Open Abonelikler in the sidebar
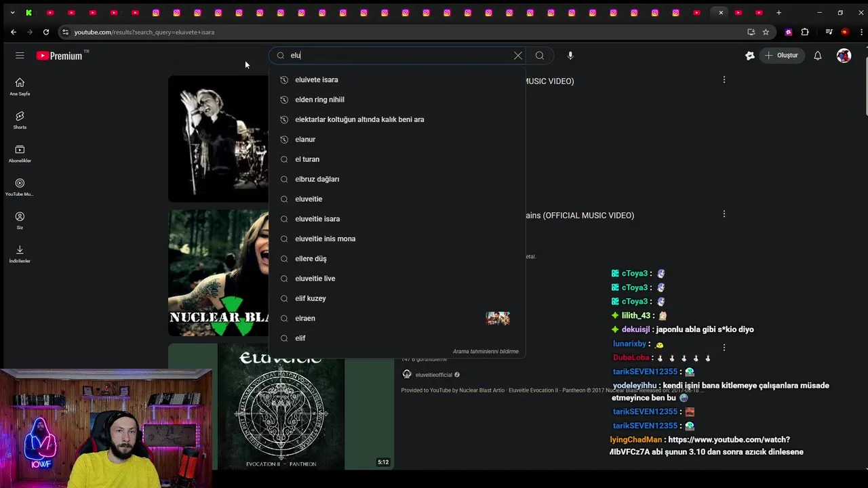 [x=20, y=154]
